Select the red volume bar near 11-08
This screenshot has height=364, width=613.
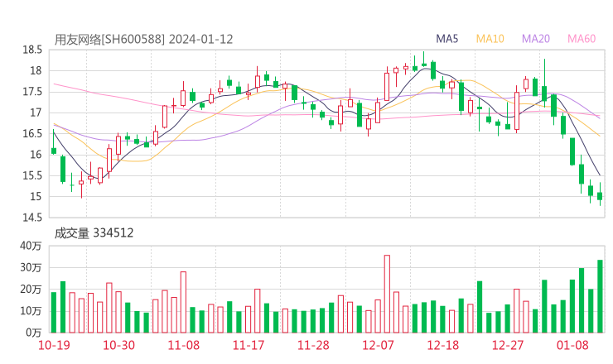[183, 302]
